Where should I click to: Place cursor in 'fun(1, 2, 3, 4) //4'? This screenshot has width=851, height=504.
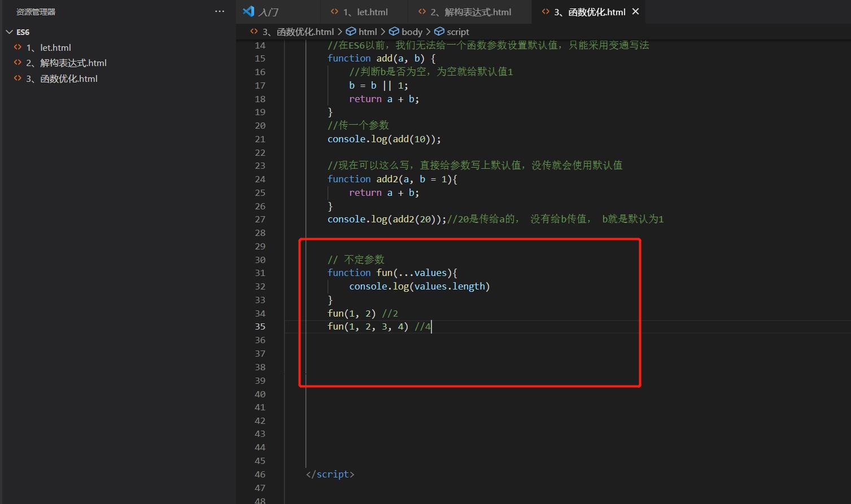pyautogui.click(x=379, y=326)
